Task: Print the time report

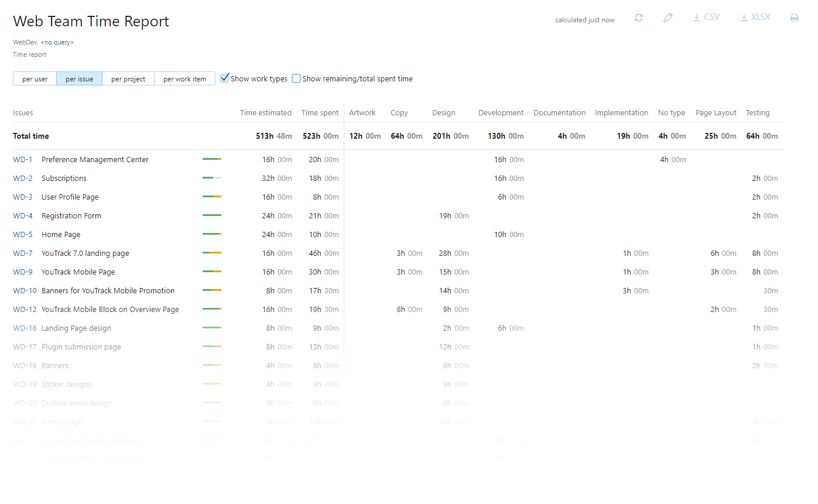Action: click(x=794, y=17)
